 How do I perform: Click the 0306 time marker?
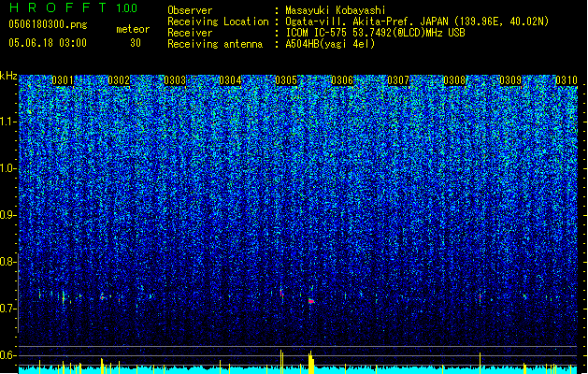click(342, 80)
